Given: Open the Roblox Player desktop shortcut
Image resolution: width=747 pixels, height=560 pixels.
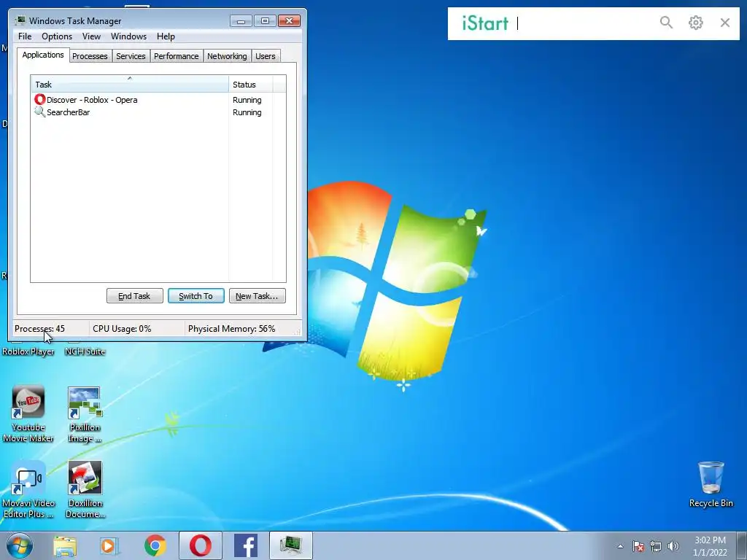Looking at the screenshot, I should [x=28, y=351].
